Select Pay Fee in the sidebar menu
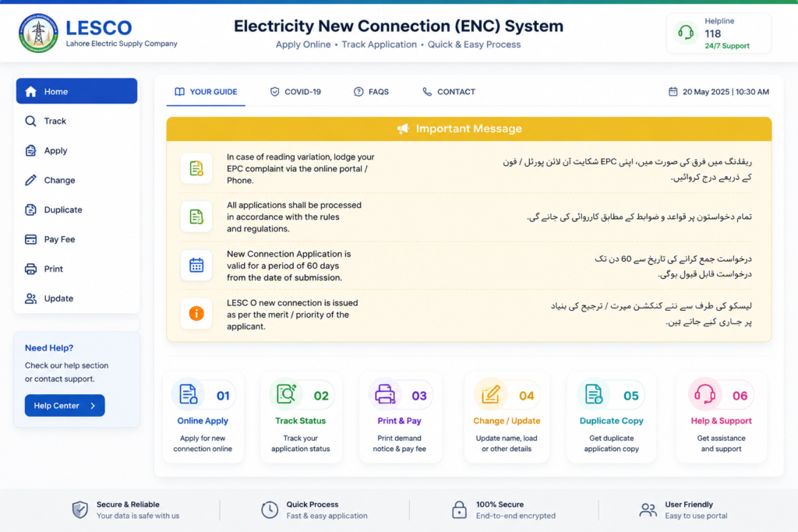The height and width of the screenshot is (532, 798). [77, 239]
